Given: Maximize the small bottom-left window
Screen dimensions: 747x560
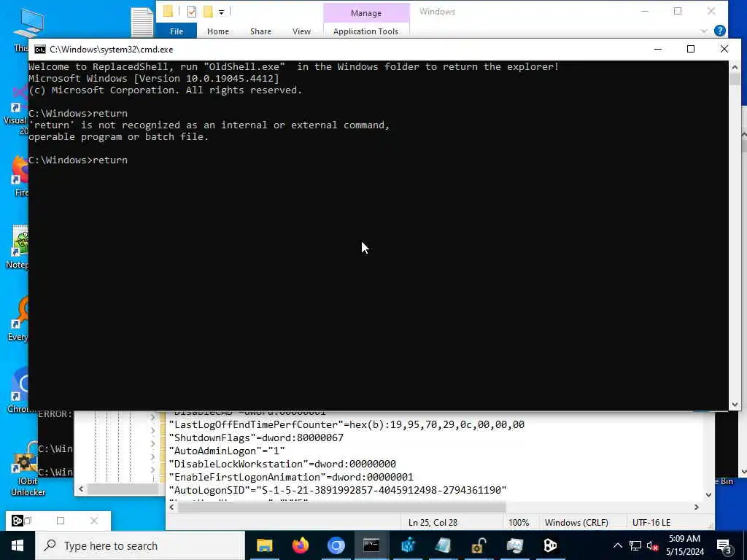Looking at the screenshot, I should click(x=61, y=521).
